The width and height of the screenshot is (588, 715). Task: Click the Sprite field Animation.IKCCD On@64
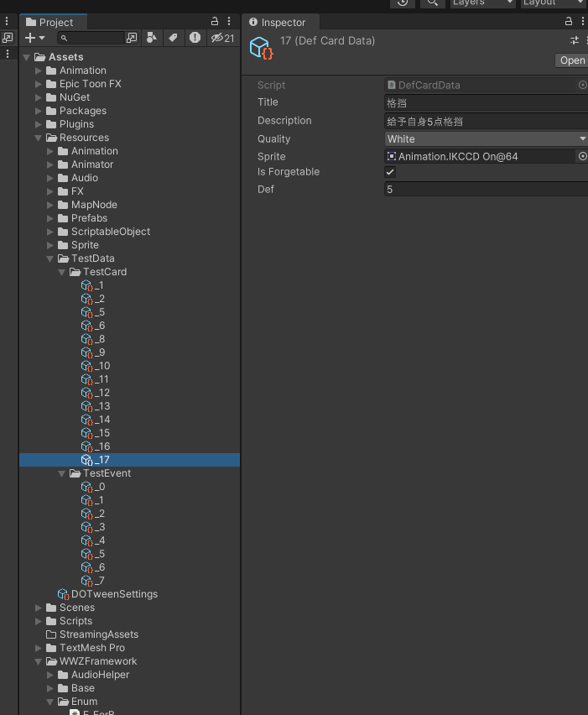481,156
